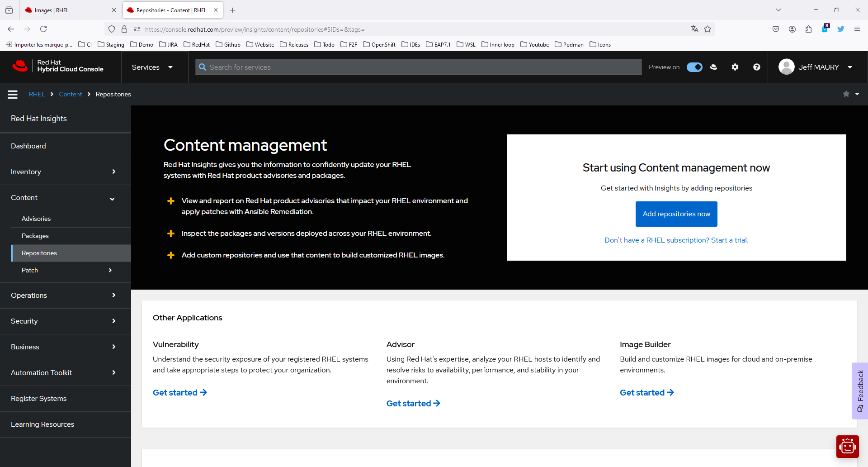Click the help question mark icon
This screenshot has height=467, width=868.
756,67
